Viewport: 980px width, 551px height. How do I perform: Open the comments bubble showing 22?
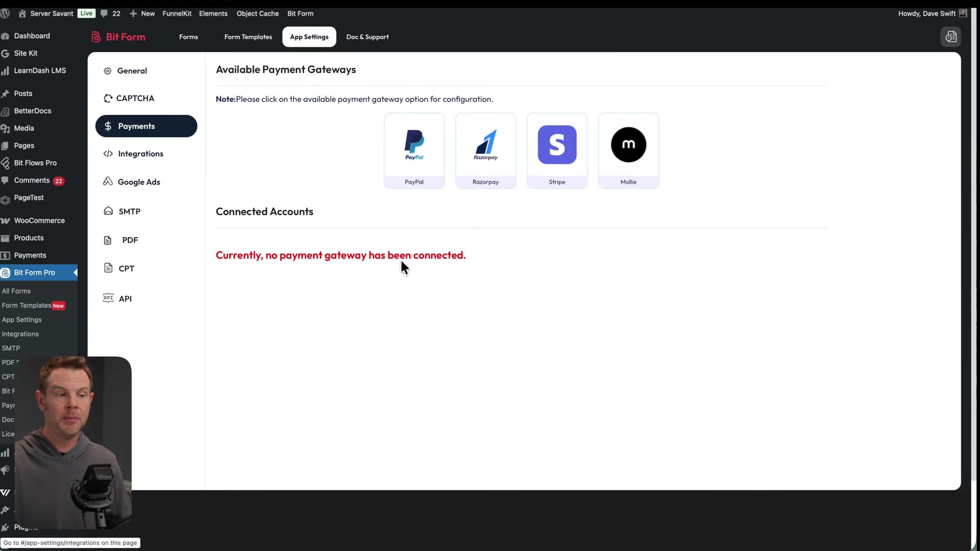110,13
